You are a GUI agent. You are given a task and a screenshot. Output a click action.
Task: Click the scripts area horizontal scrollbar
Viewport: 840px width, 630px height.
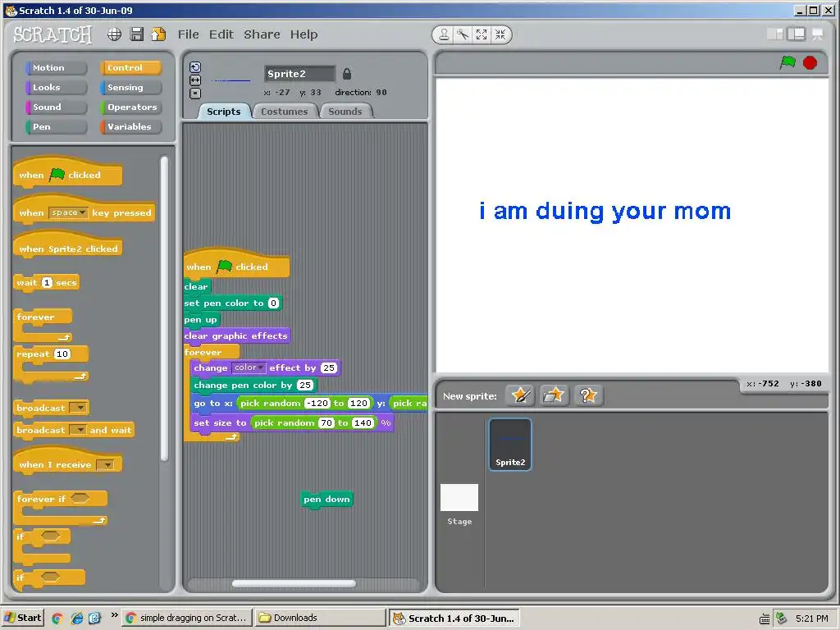pyautogui.click(x=294, y=583)
